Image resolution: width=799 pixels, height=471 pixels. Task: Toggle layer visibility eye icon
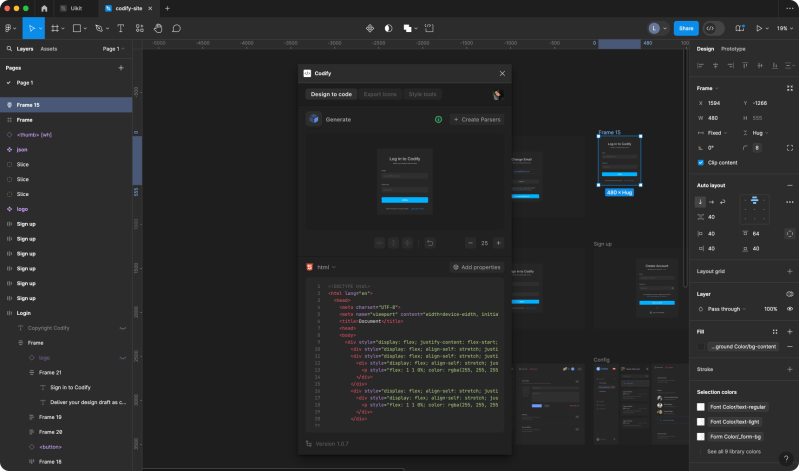(790, 309)
